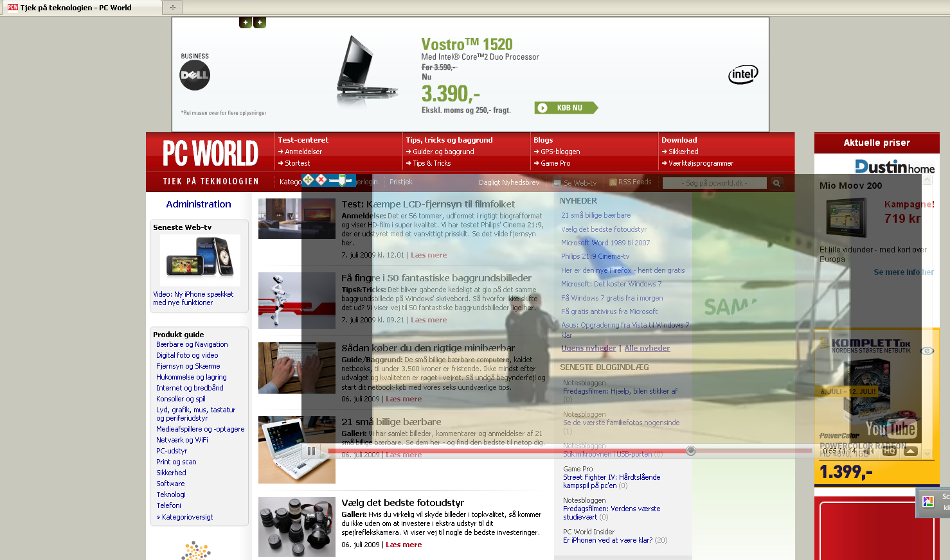Open the Test-centeret menu
The width and height of the screenshot is (950, 560).
(303, 140)
